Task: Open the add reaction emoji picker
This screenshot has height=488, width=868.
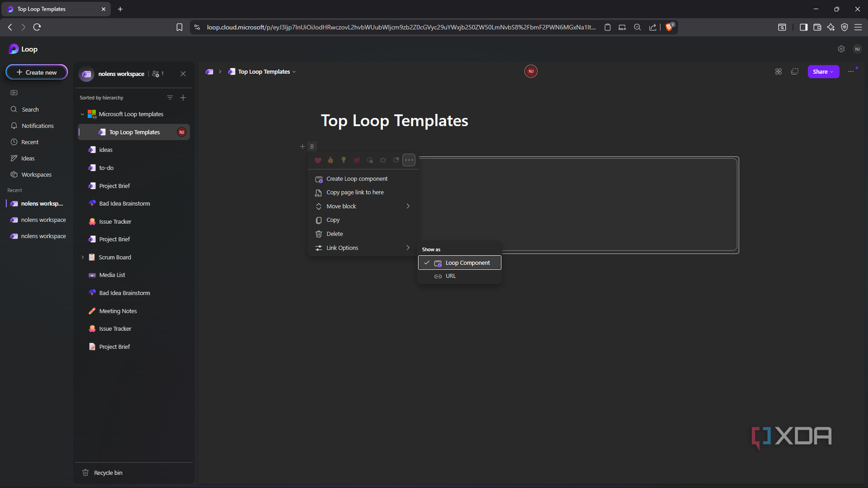Action: pyautogui.click(x=370, y=160)
